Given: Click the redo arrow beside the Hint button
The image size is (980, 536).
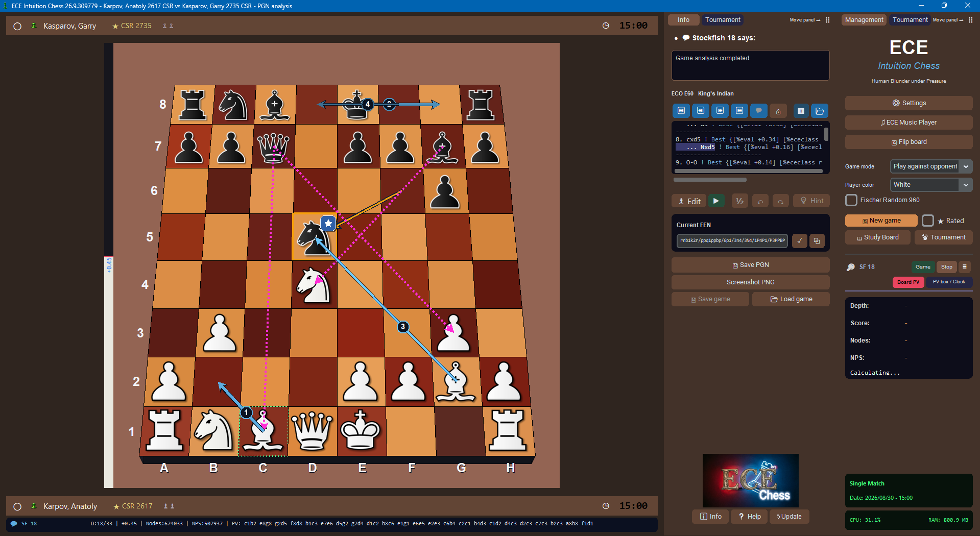Looking at the screenshot, I should coord(780,201).
